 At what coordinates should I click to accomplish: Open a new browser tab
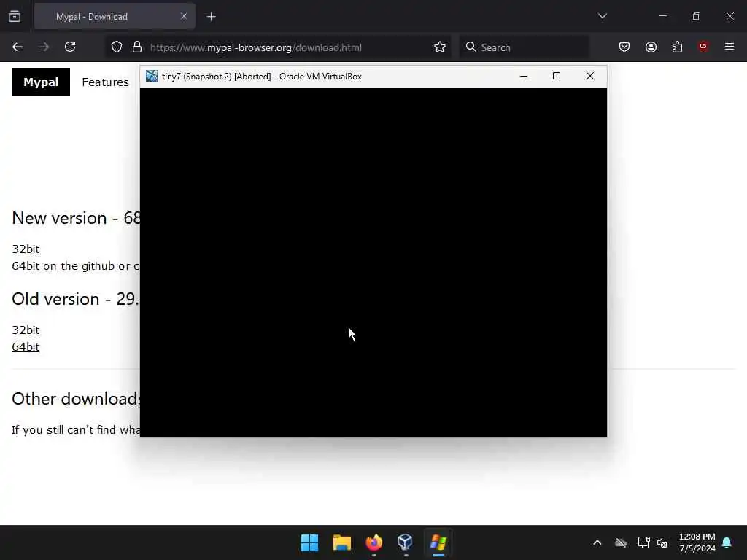pyautogui.click(x=211, y=17)
